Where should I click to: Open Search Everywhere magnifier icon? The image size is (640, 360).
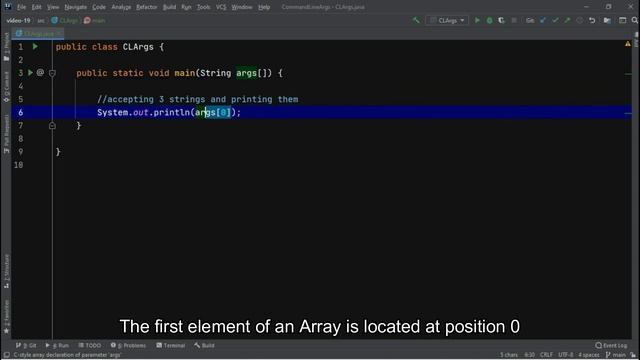(635, 20)
